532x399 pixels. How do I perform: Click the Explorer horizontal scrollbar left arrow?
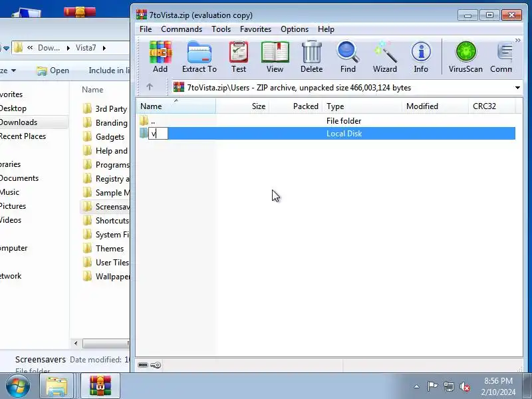click(x=76, y=343)
